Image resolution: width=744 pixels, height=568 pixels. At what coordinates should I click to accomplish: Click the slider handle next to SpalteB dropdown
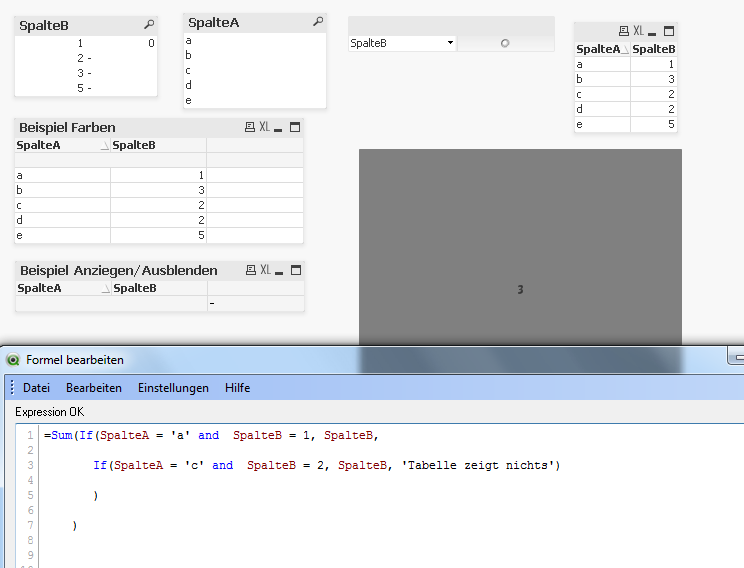504,43
